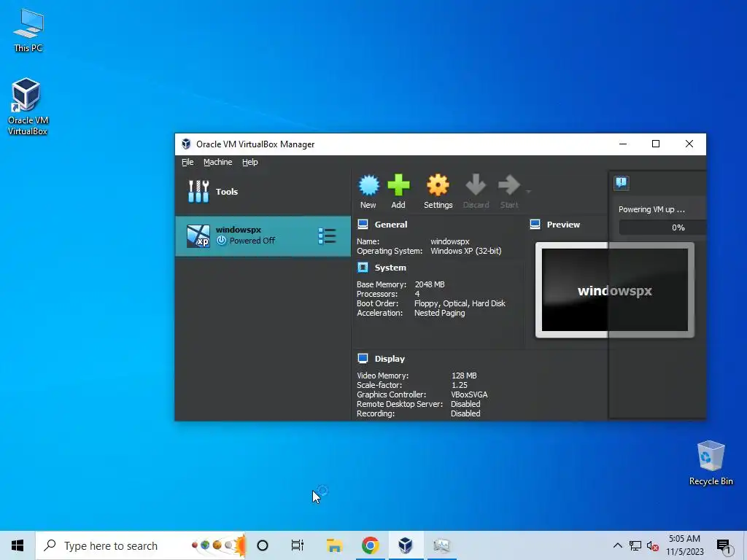Open File Explorer from the taskbar
Viewport: 747px width, 560px height.
tap(334, 545)
